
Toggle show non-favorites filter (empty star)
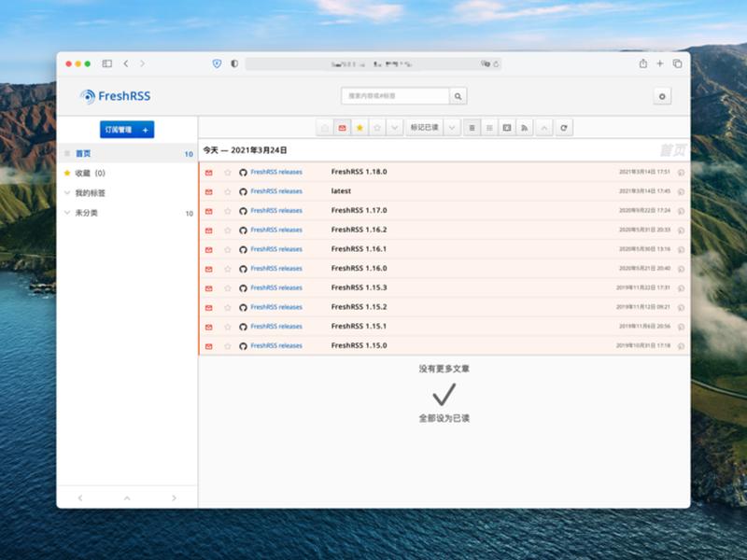pyautogui.click(x=377, y=128)
